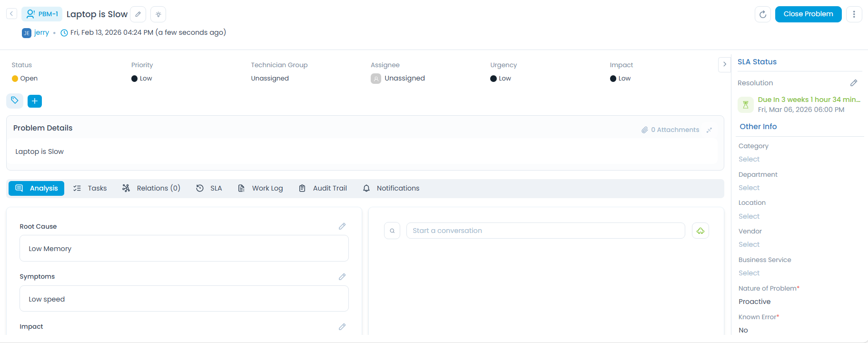Open the Work Log tab
The image size is (868, 343).
(260, 188)
